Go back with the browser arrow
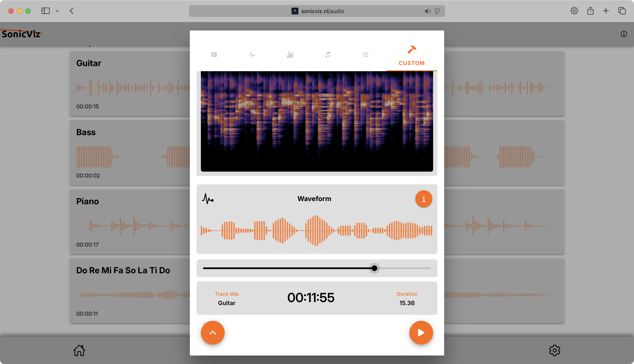This screenshot has height=364, width=634. click(71, 11)
